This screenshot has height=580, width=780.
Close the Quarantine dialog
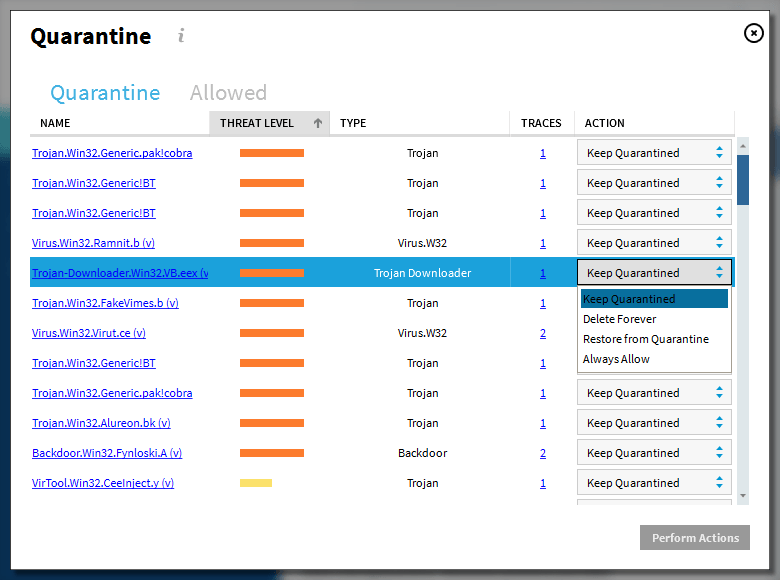click(753, 33)
